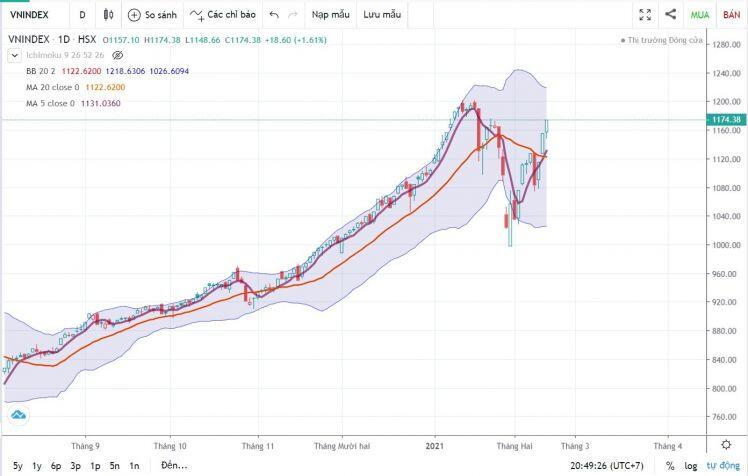The image size is (748, 476).
Task: Toggle percent scale mode
Action: (x=670, y=466)
